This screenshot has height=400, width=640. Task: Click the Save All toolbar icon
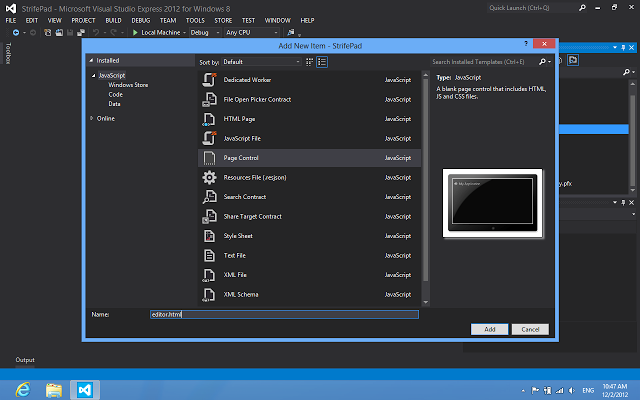pyautogui.click(x=81, y=33)
